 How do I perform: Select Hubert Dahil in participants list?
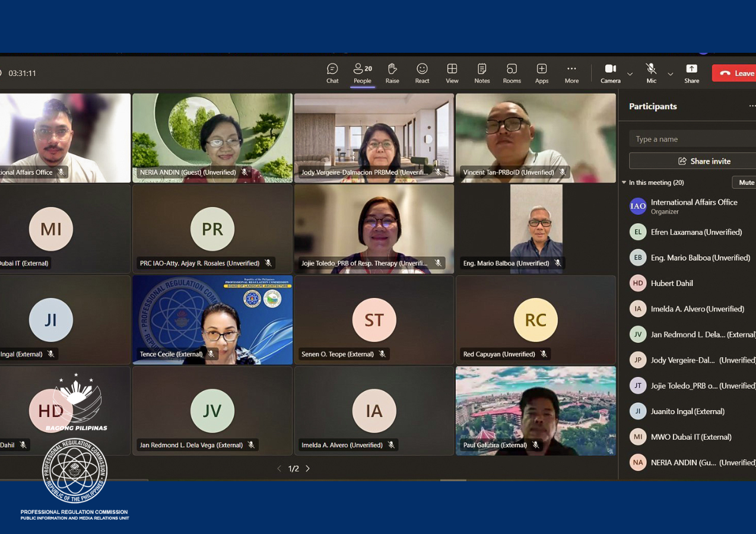(x=688, y=283)
